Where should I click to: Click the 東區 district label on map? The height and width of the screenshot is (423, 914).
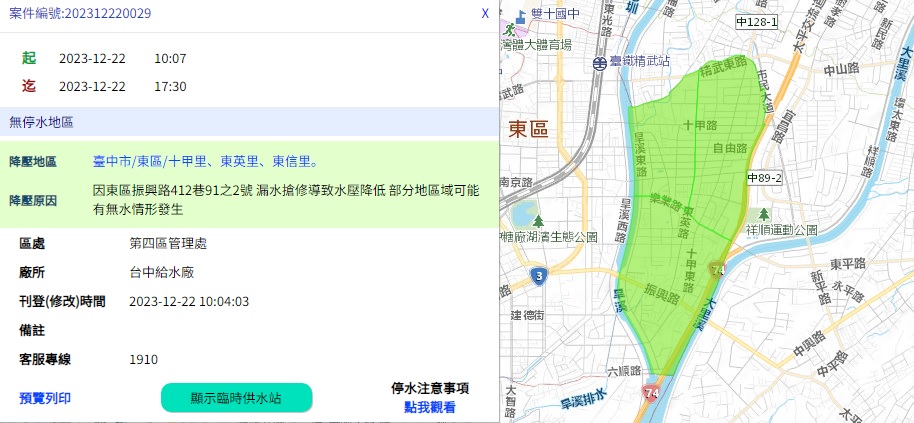pos(528,129)
